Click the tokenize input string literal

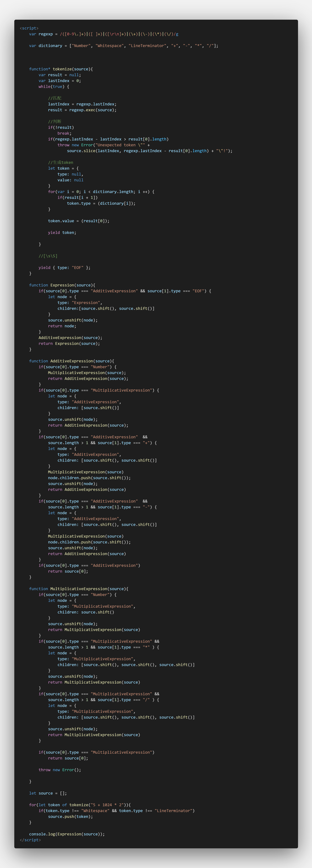pyautogui.click(x=107, y=805)
